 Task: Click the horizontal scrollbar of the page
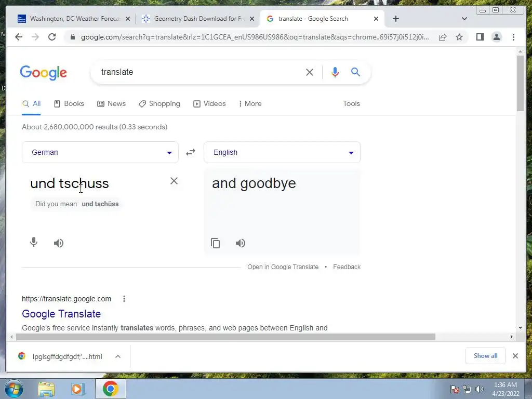point(225,337)
